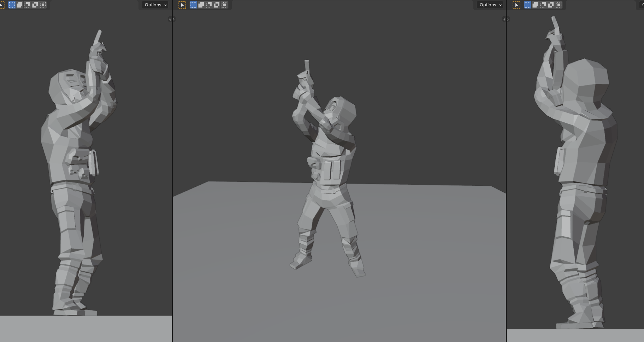The height and width of the screenshot is (342, 644).
Task: Expand the toolbar arrow at right viewport's left edge
Action: tap(508, 19)
